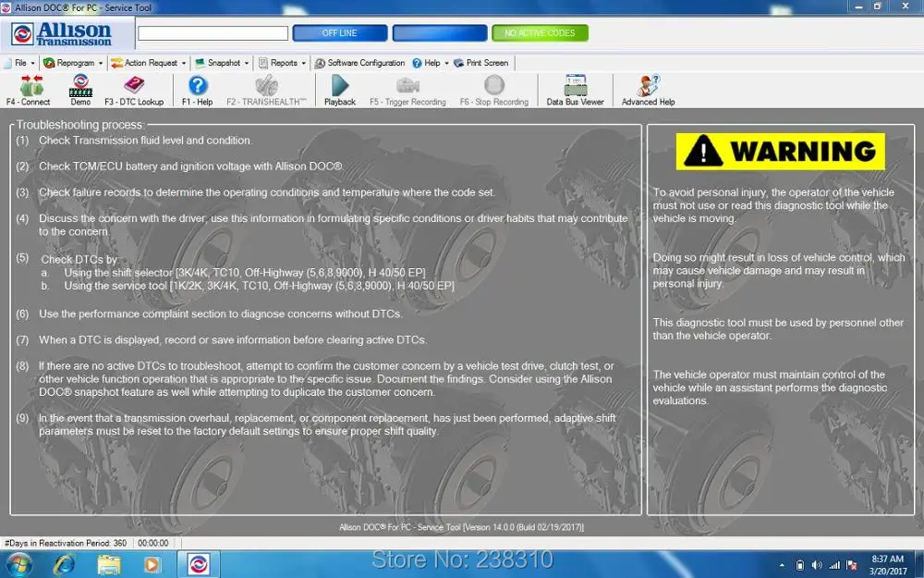The height and width of the screenshot is (578, 924).
Task: Click the 00:00:00 timer in status bar
Action: tap(153, 543)
